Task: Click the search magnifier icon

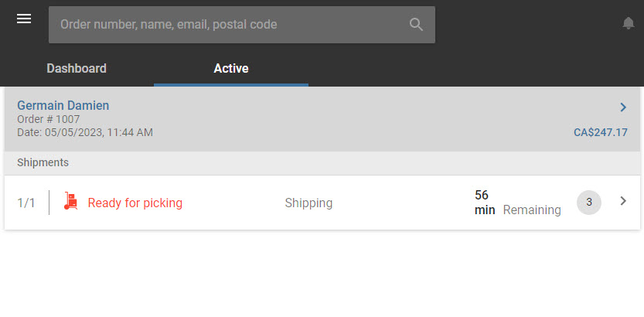Action: click(x=416, y=25)
